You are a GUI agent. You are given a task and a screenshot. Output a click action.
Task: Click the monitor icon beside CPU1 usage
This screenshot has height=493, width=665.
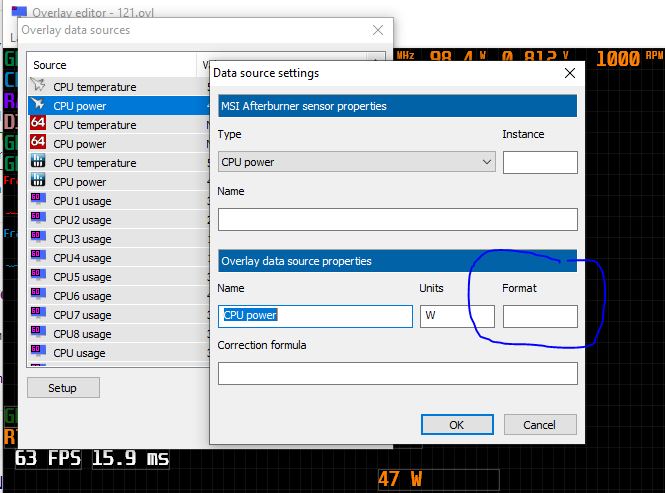coord(38,199)
